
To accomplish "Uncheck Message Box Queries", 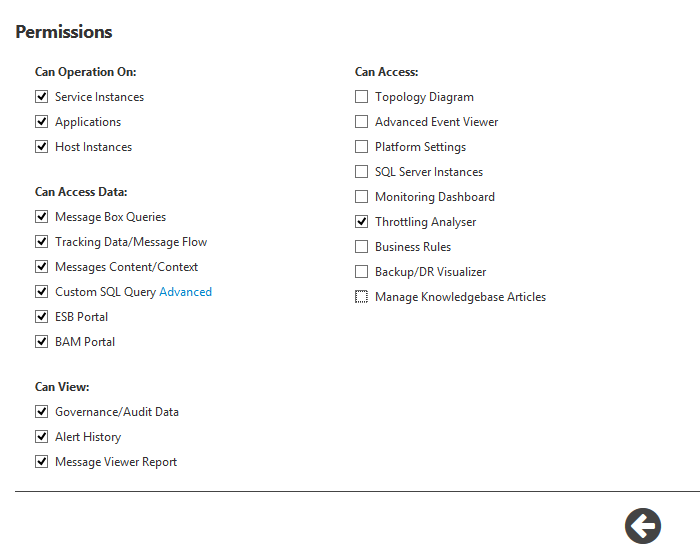I will pyautogui.click(x=42, y=217).
